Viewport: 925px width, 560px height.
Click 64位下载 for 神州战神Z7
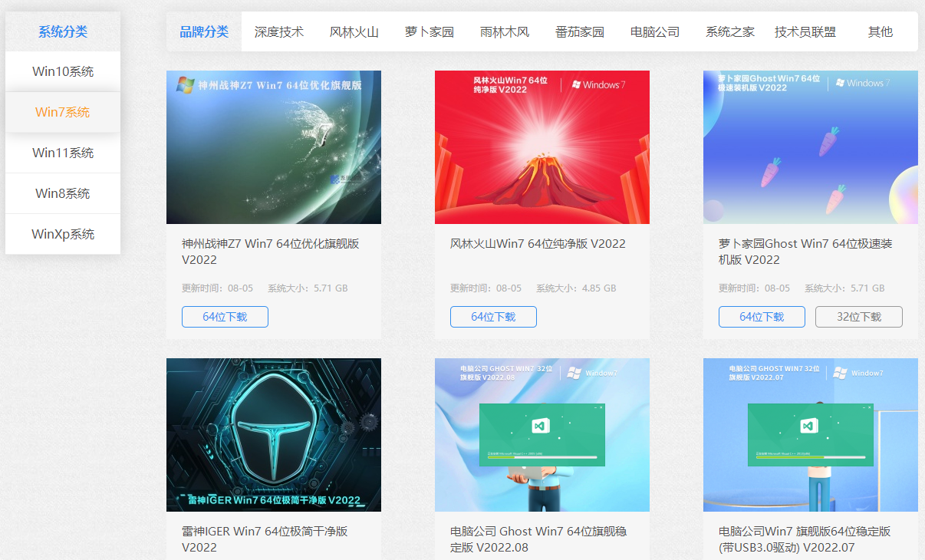click(225, 317)
